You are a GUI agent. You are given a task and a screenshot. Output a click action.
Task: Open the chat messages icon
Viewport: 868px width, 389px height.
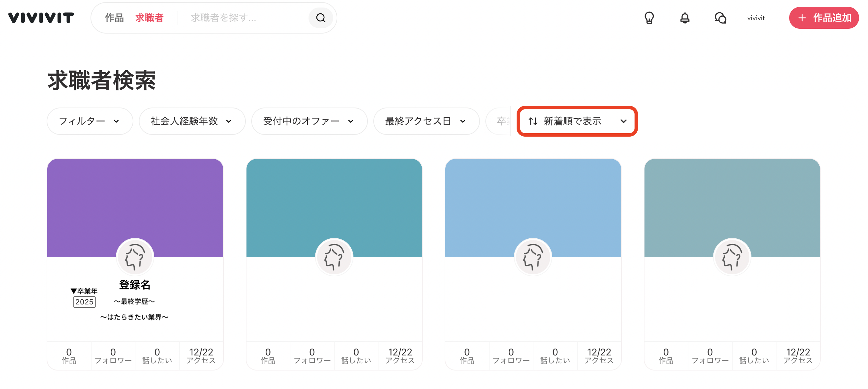click(x=721, y=18)
